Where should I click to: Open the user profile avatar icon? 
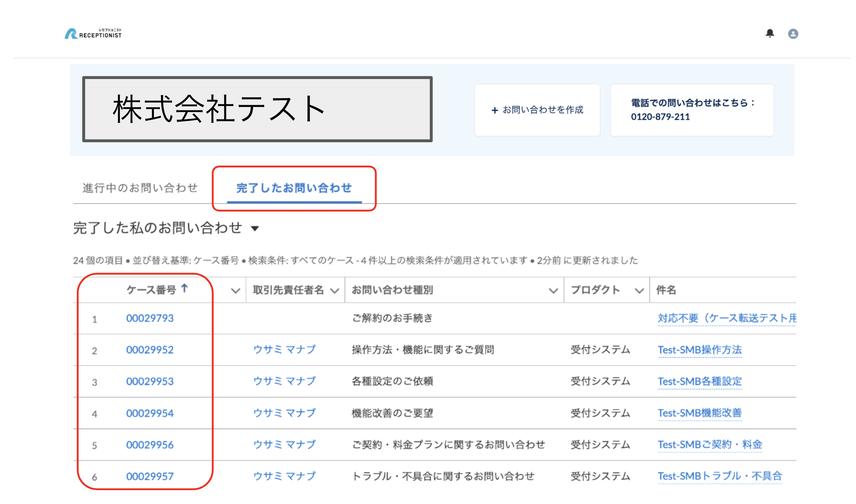click(x=793, y=34)
